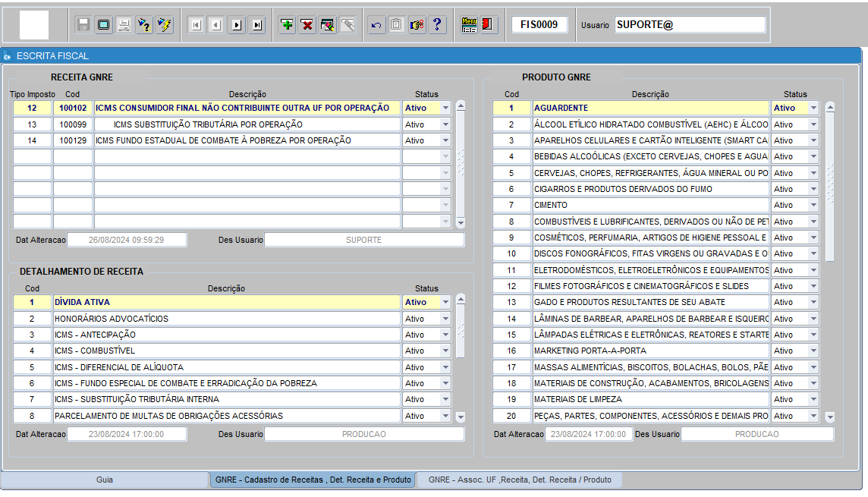The width and height of the screenshot is (868, 497).
Task: Click the Usuario field showing SUPORTE@
Action: pos(690,24)
